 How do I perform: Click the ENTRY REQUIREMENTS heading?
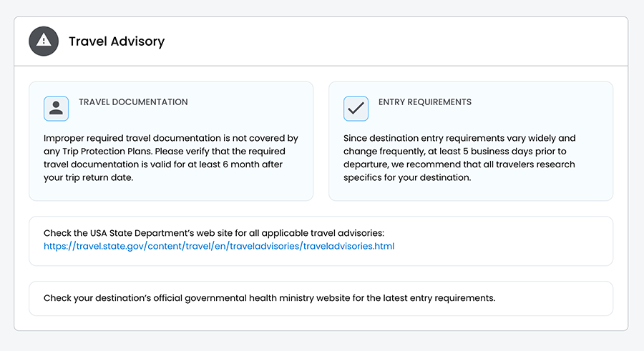coord(425,102)
